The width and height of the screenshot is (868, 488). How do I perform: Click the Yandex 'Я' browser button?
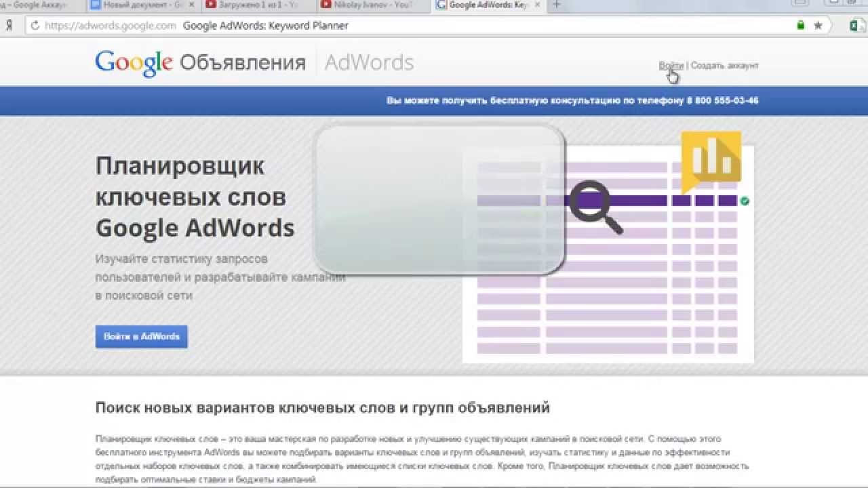[9, 26]
